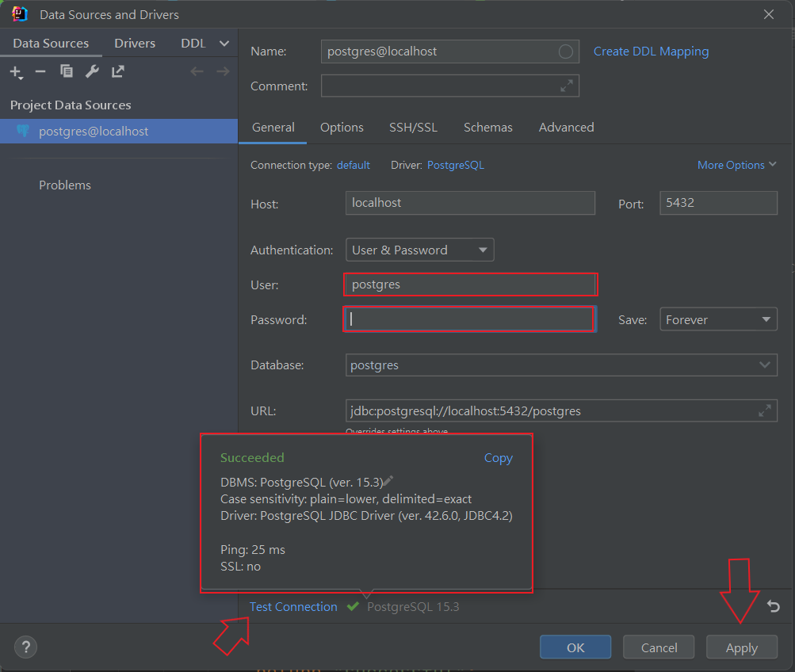
Task: Revert changes with undo arrow icon
Action: (773, 605)
